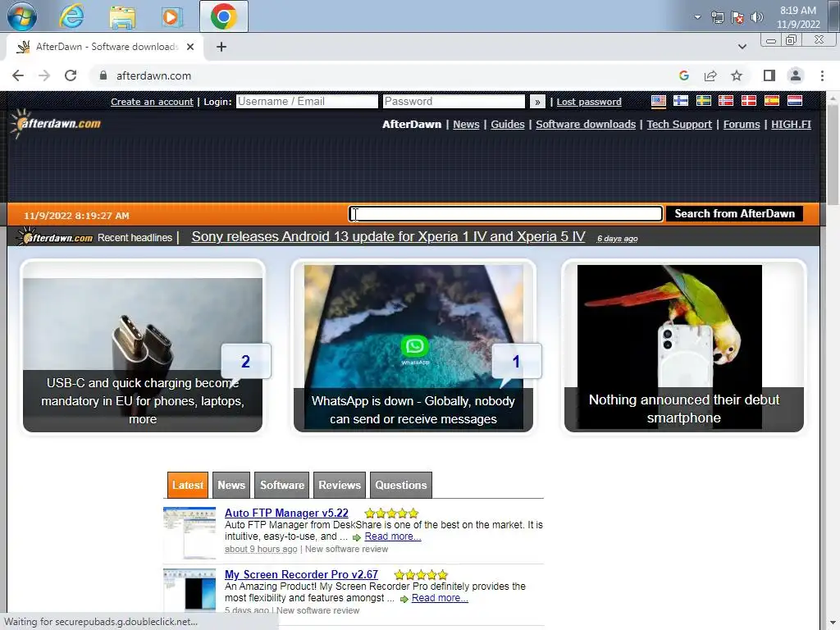The width and height of the screenshot is (840, 630).
Task: Open Action Center flag tray icon
Action: tap(737, 18)
